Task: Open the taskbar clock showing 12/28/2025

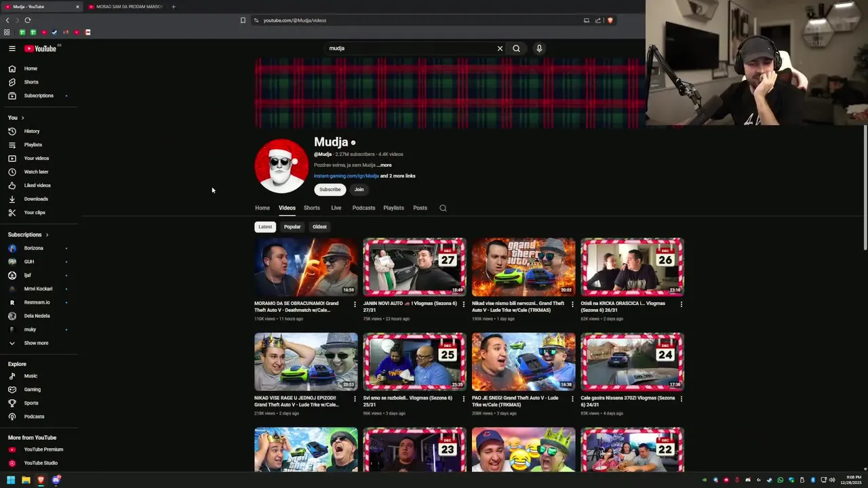Action: (x=850, y=480)
